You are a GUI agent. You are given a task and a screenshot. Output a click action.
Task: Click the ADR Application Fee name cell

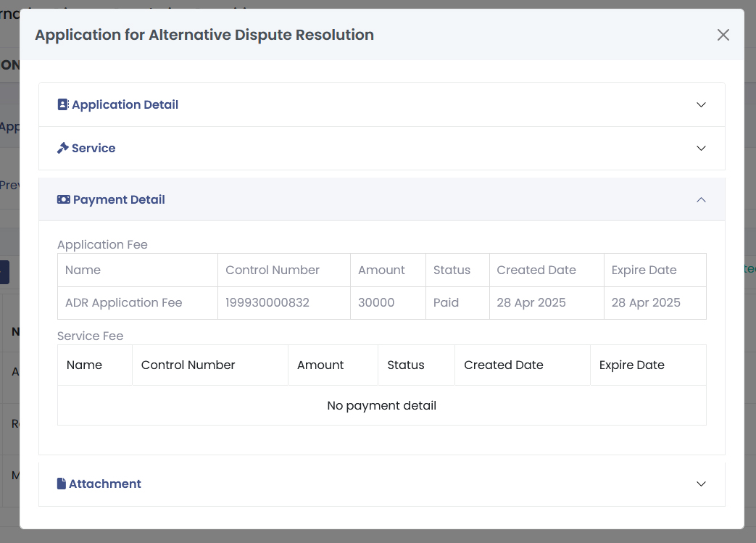click(123, 302)
